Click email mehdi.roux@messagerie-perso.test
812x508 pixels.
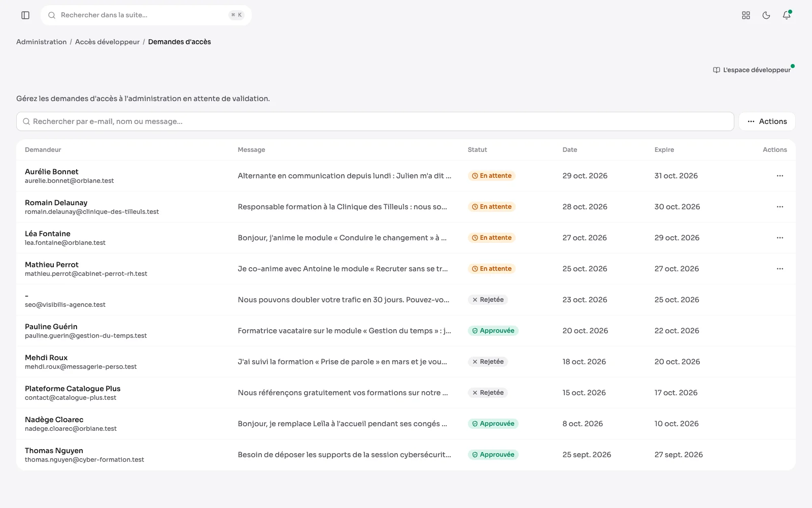click(x=81, y=367)
